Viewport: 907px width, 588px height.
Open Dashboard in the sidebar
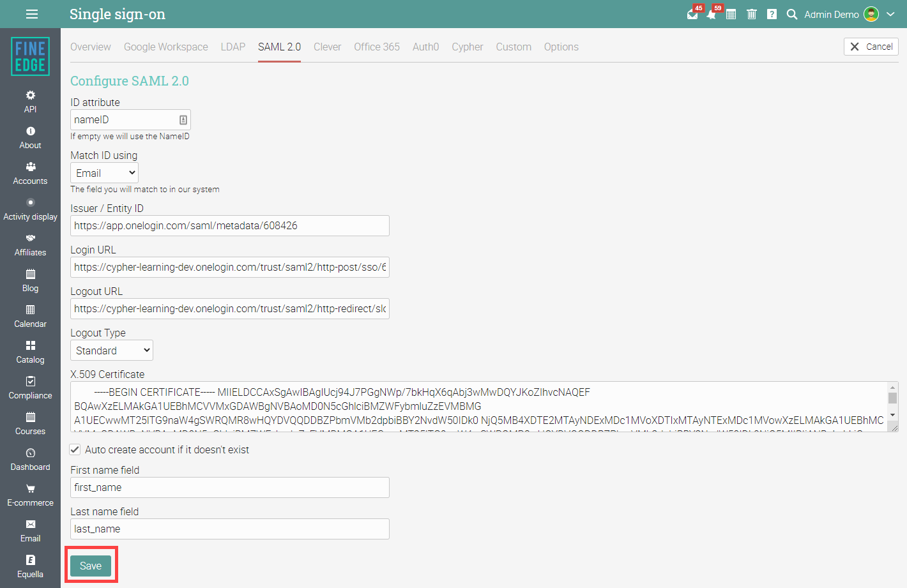tap(30, 459)
